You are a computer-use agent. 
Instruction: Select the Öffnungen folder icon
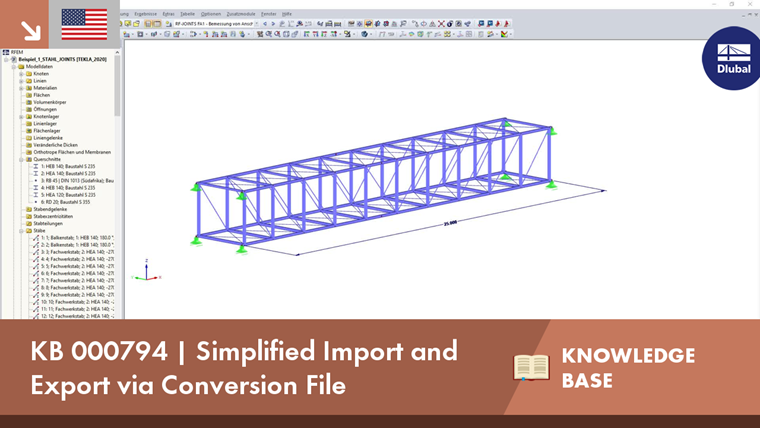click(x=29, y=110)
